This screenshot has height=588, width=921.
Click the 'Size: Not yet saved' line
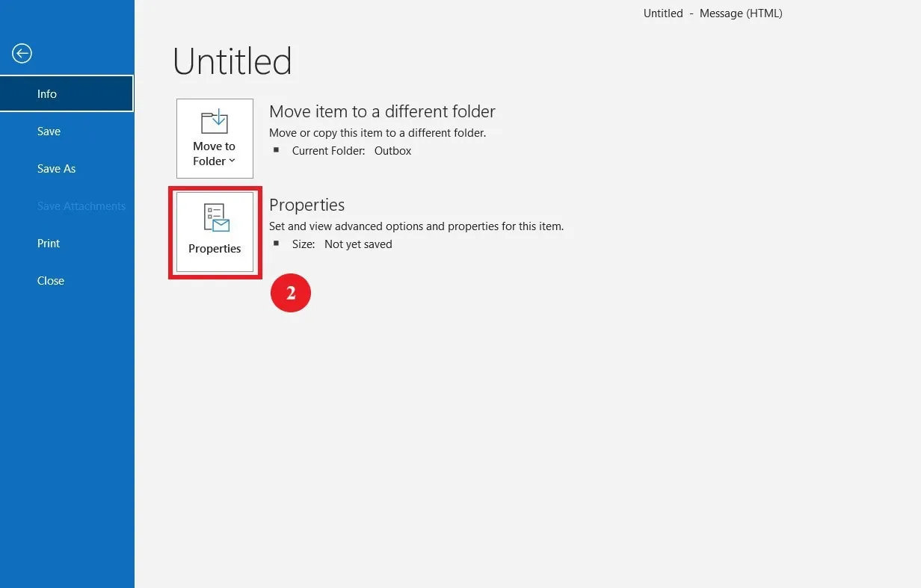pyautogui.click(x=342, y=244)
